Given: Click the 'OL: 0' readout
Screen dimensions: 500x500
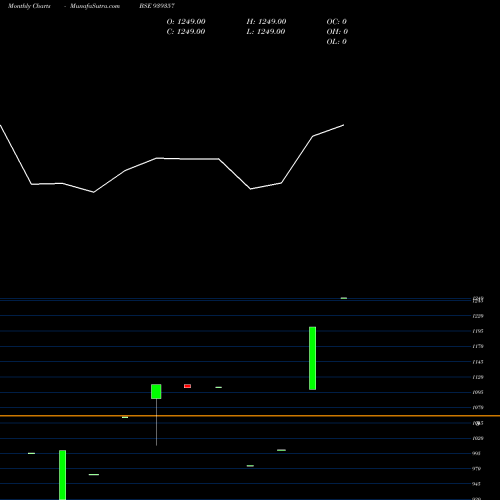Looking at the screenshot, I should (x=336, y=42).
